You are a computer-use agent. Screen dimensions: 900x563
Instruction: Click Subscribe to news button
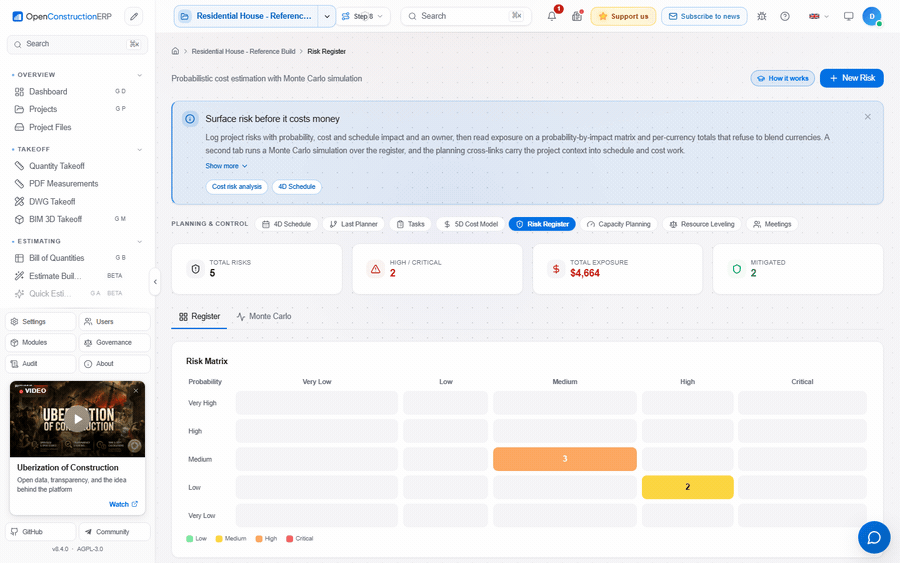tap(704, 16)
